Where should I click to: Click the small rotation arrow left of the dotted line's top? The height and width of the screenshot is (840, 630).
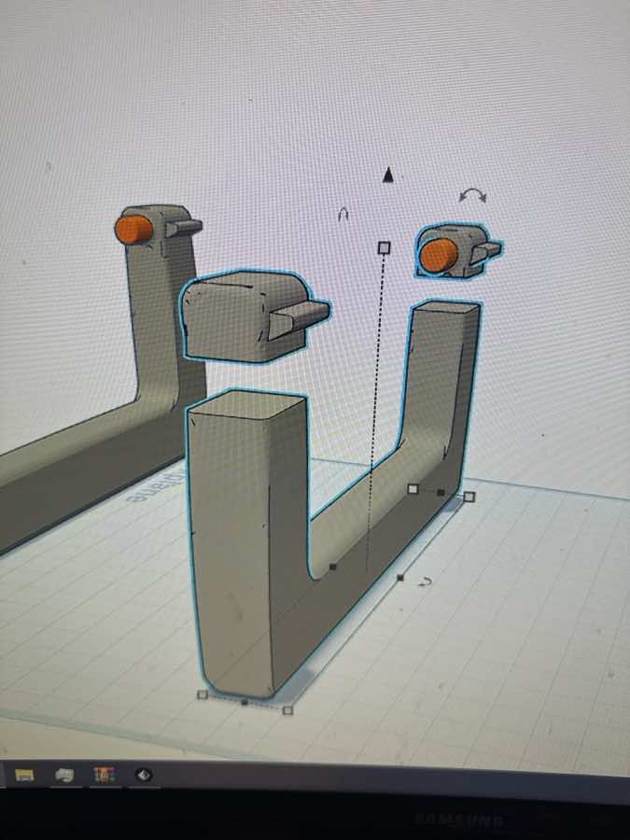coord(343,215)
